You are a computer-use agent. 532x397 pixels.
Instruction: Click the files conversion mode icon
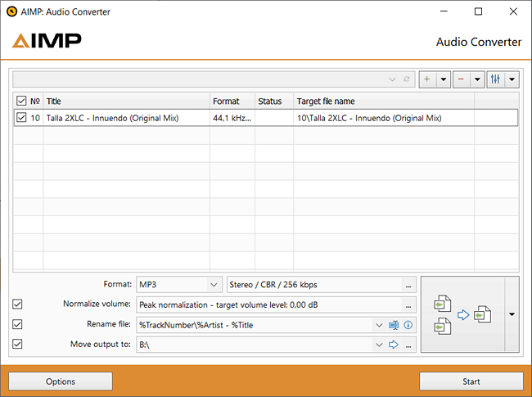pos(462,314)
